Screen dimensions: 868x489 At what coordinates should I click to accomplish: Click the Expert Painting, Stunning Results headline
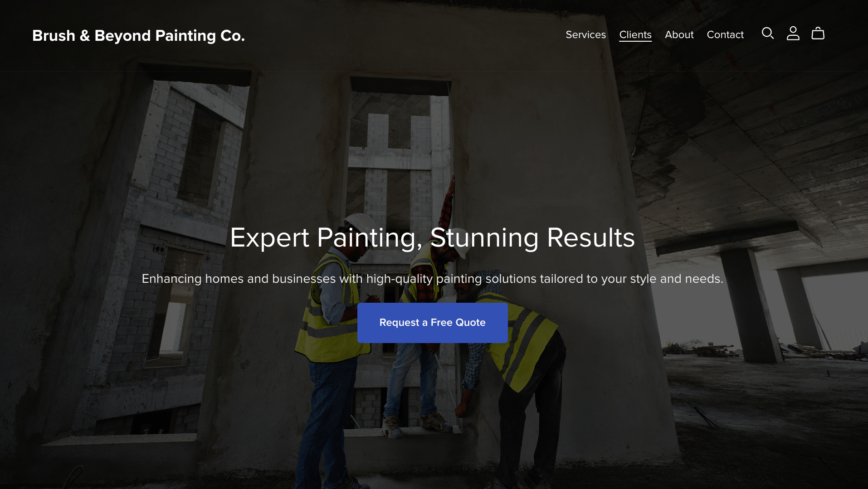(432, 237)
